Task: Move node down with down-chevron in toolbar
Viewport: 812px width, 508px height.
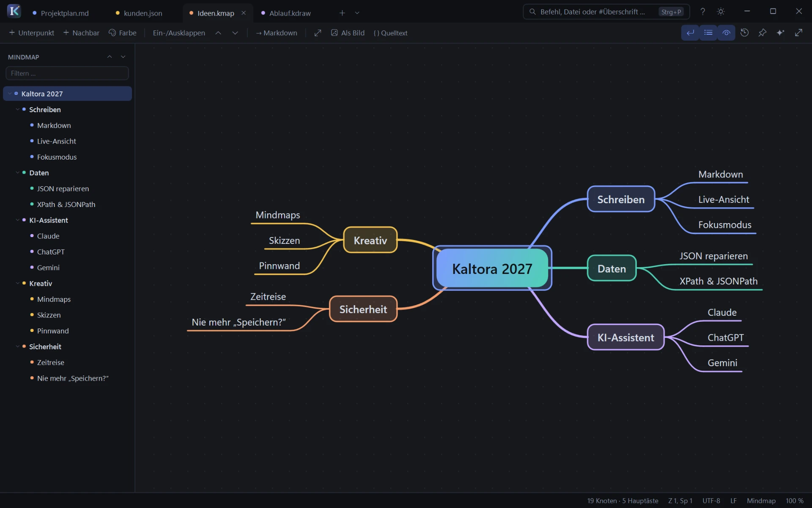Action: click(x=235, y=33)
